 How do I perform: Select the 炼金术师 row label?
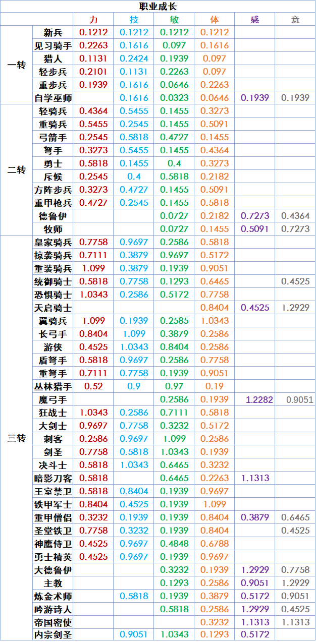click(53, 596)
